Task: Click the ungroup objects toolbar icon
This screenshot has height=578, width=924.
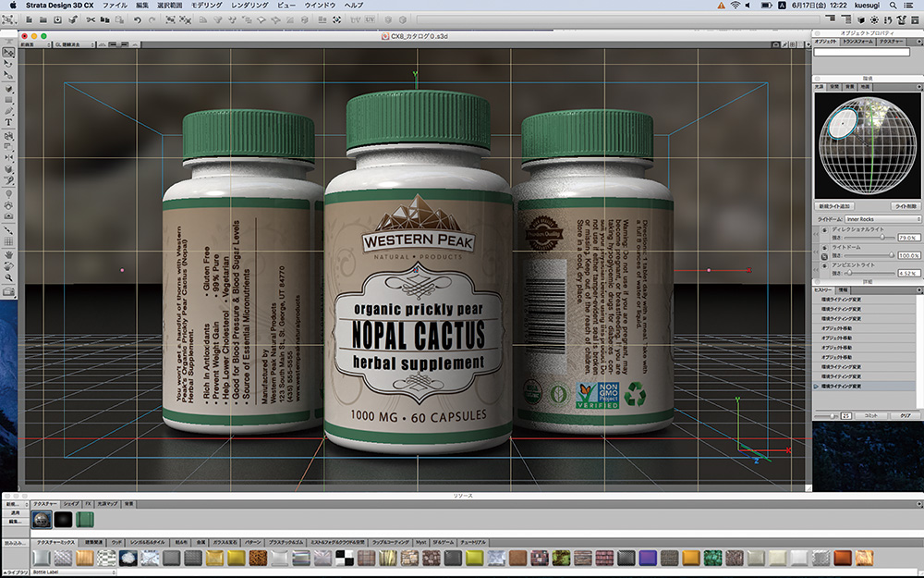Action: click(x=185, y=20)
